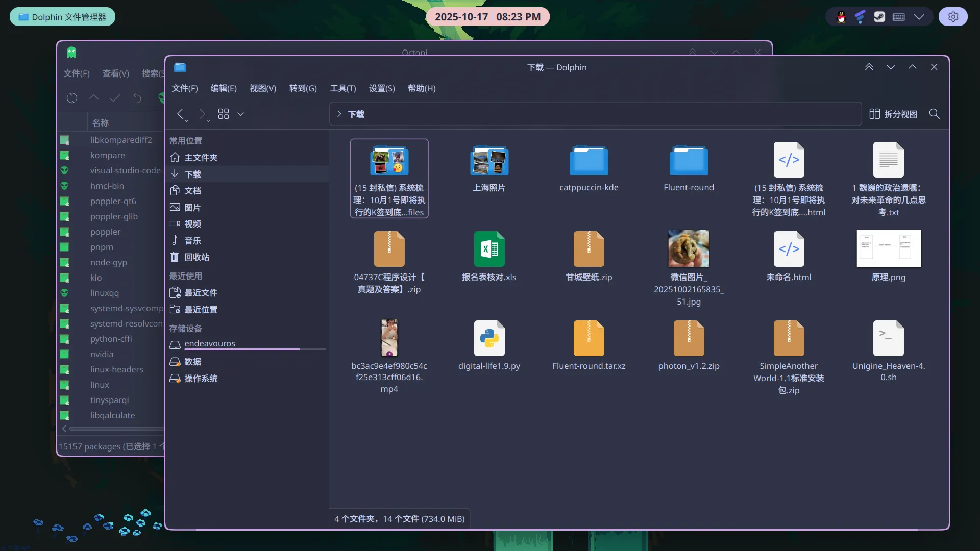Expand the view mode dropdown arrow
This screenshot has height=551, width=980.
pos(241,114)
